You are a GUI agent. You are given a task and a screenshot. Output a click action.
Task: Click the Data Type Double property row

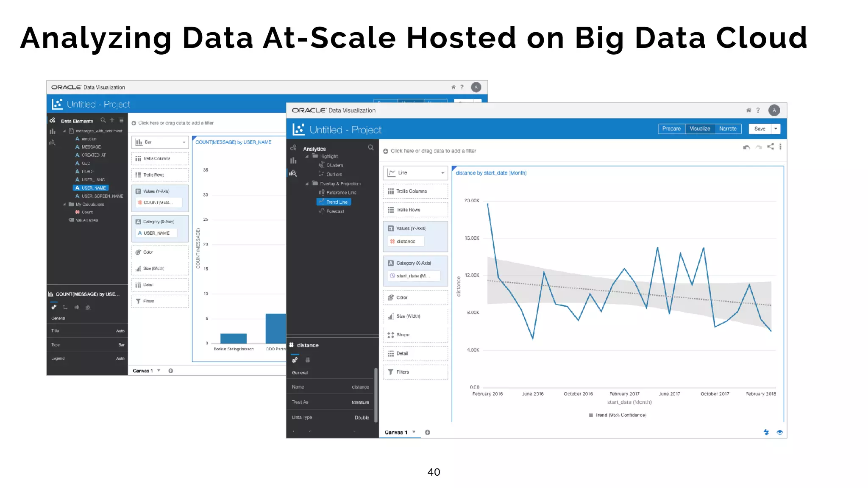(330, 417)
